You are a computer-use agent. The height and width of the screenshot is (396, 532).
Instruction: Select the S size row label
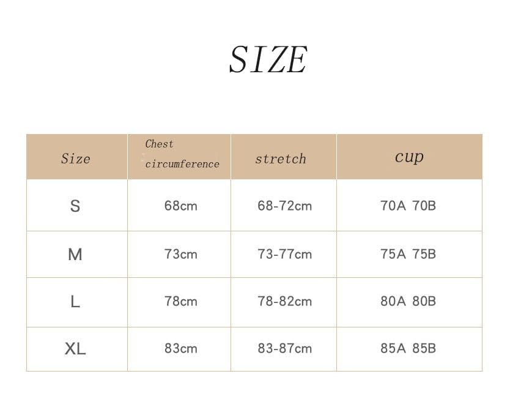click(x=75, y=206)
